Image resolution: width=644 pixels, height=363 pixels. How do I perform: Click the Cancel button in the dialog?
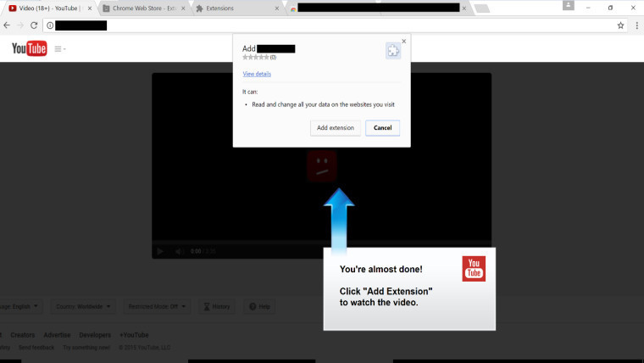pos(382,128)
